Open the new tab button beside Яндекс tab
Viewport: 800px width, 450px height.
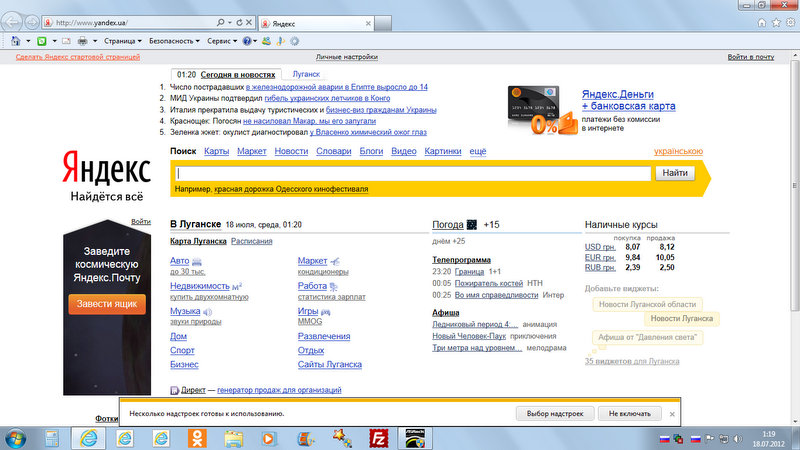point(383,23)
